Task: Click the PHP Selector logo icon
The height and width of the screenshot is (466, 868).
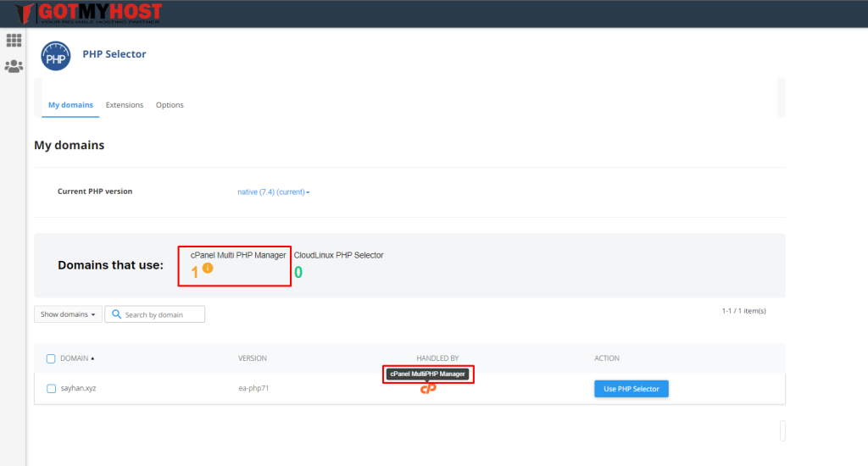Action: [56, 57]
